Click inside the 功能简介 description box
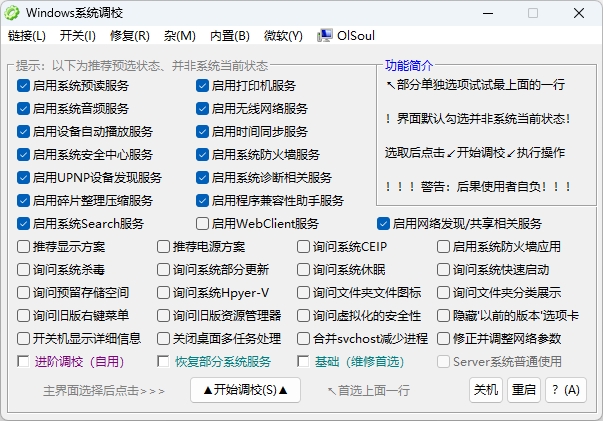 [478, 135]
